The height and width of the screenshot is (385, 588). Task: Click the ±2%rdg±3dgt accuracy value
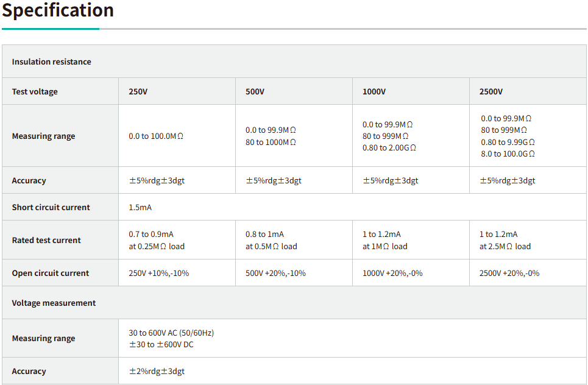pyautogui.click(x=157, y=371)
